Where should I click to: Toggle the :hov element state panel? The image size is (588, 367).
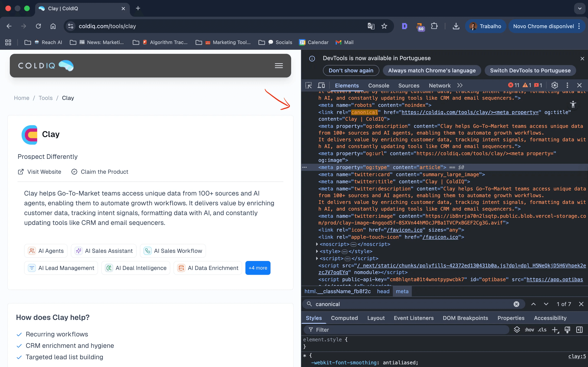point(529,330)
